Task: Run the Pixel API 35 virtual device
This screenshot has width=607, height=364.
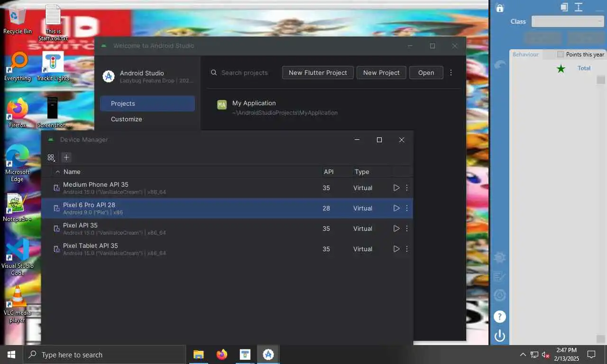Action: [x=396, y=228]
